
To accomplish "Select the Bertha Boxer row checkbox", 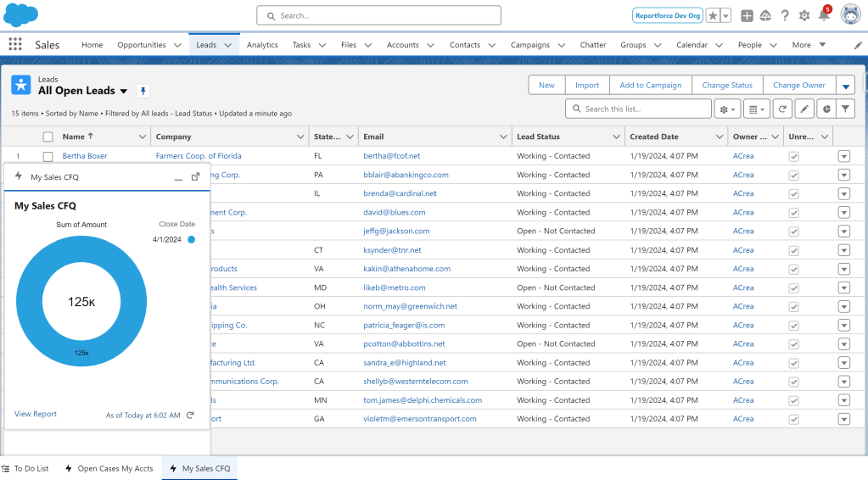I will (48, 156).
